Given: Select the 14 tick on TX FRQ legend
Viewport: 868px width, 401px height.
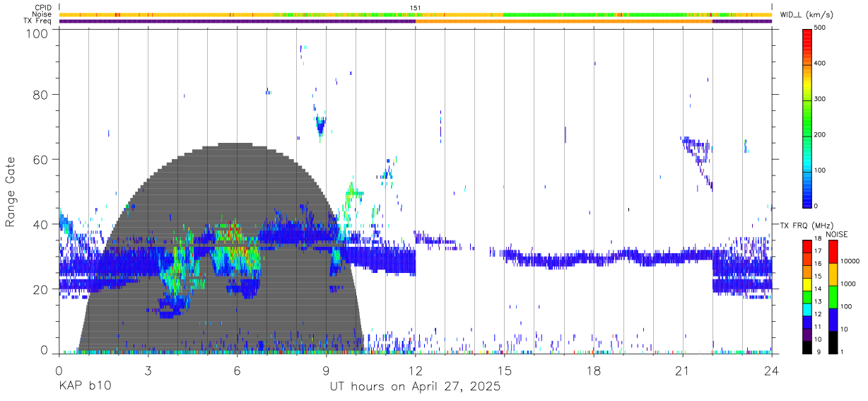Looking at the screenshot, I should coord(819,289).
